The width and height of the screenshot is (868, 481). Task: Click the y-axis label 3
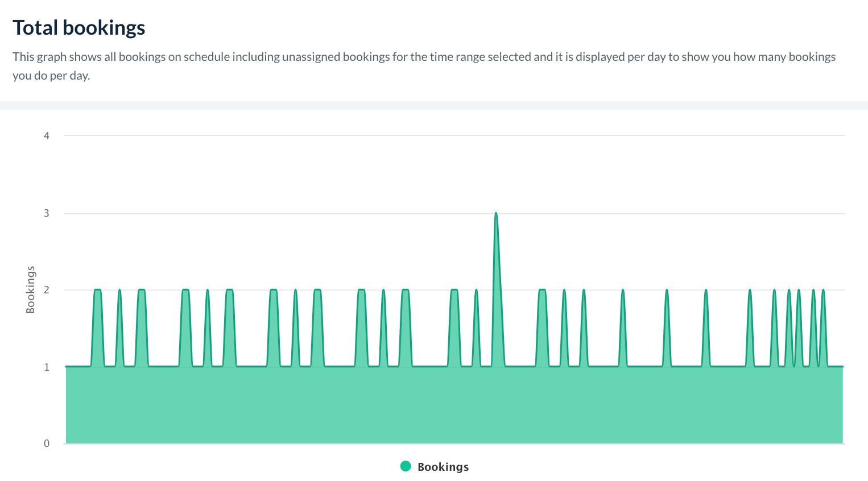(x=47, y=213)
